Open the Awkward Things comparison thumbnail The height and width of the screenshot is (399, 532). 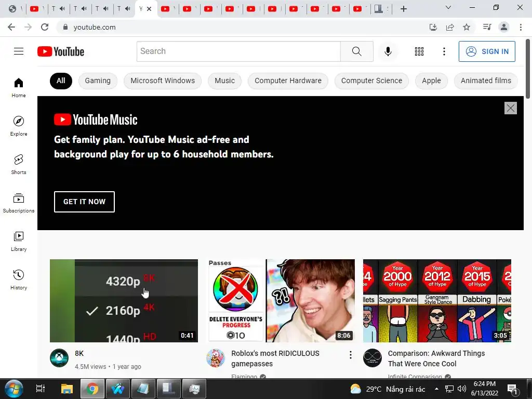[437, 301]
